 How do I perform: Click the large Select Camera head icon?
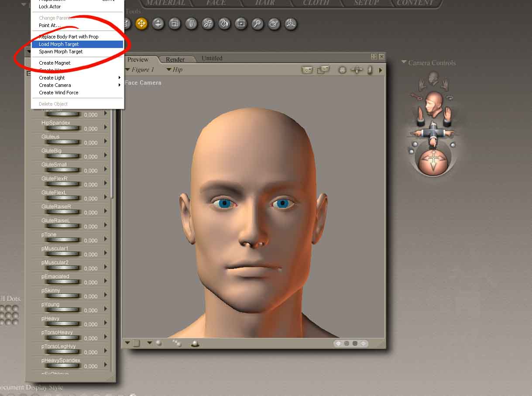pyautogui.click(x=433, y=104)
